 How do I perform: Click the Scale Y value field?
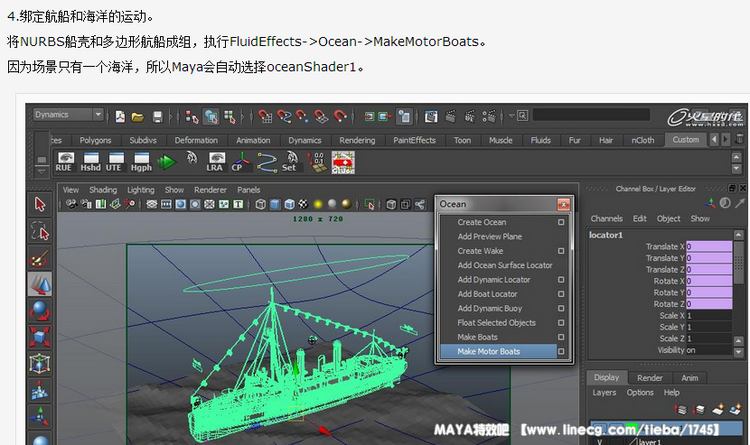(709, 327)
